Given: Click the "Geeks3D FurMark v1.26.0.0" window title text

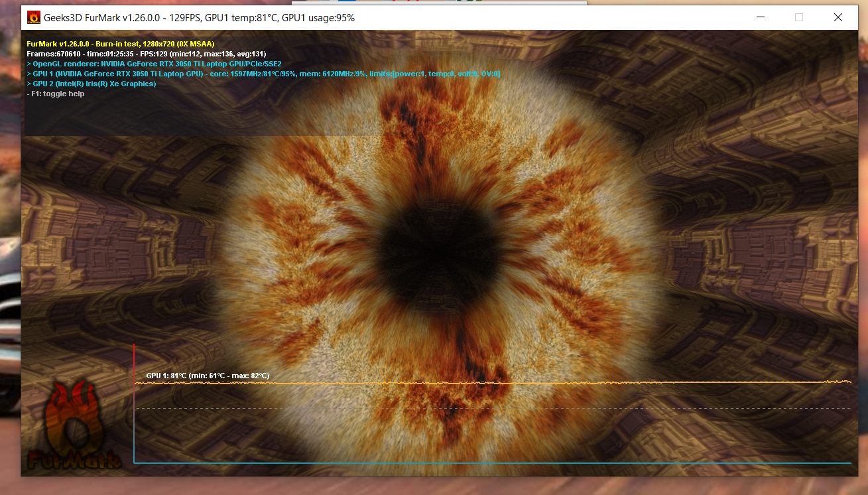Looking at the screenshot, I should click(199, 18).
